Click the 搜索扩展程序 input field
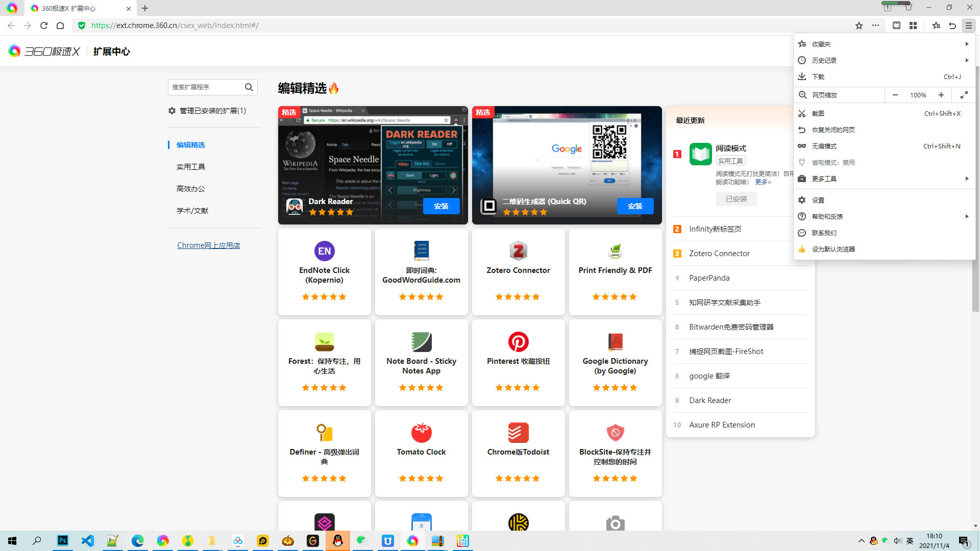The image size is (980, 551). [207, 87]
